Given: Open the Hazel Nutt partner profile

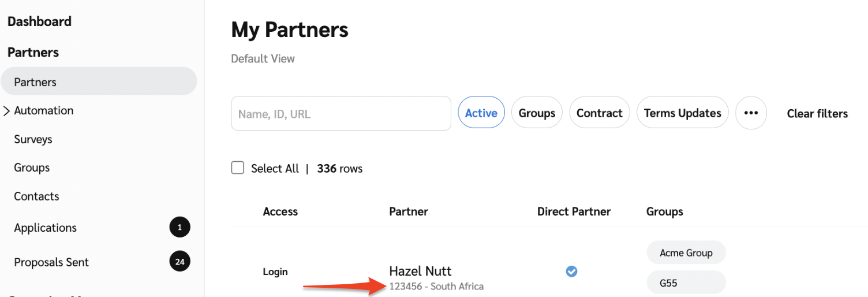Looking at the screenshot, I should [420, 271].
